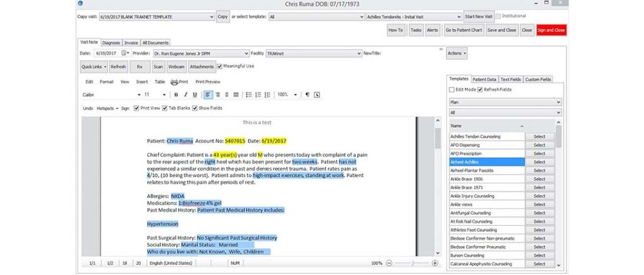
Task: Switch to the Patient Data tab
Action: [484, 79]
